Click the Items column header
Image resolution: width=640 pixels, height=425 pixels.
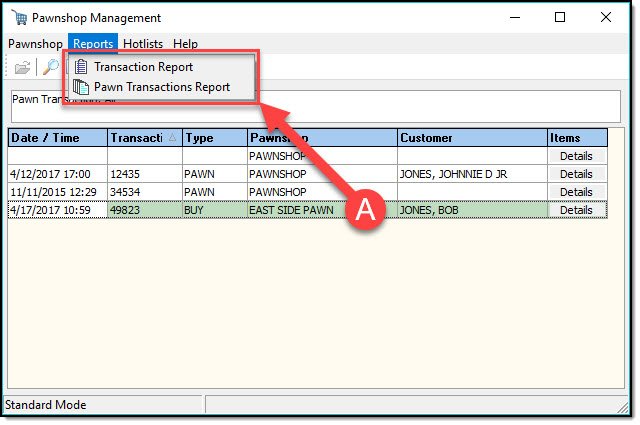tap(577, 138)
